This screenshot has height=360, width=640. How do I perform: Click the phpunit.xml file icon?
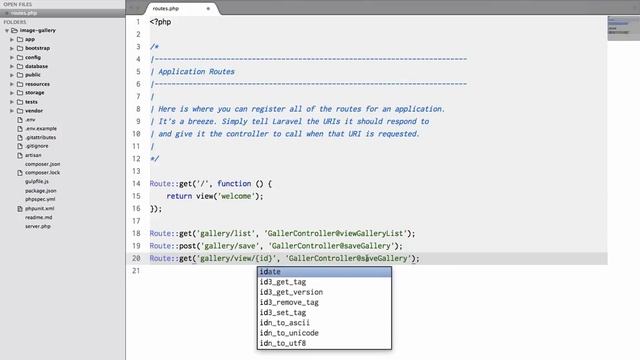[x=20, y=209]
